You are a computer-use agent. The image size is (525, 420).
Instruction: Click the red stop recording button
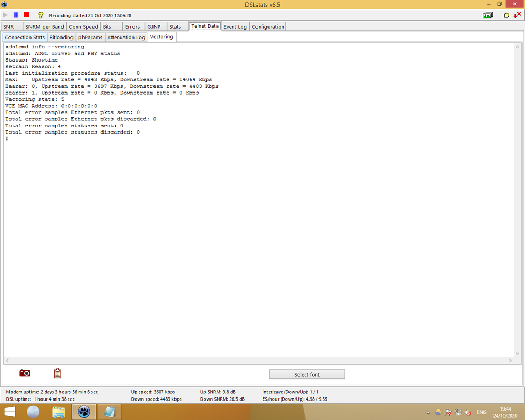tap(26, 15)
